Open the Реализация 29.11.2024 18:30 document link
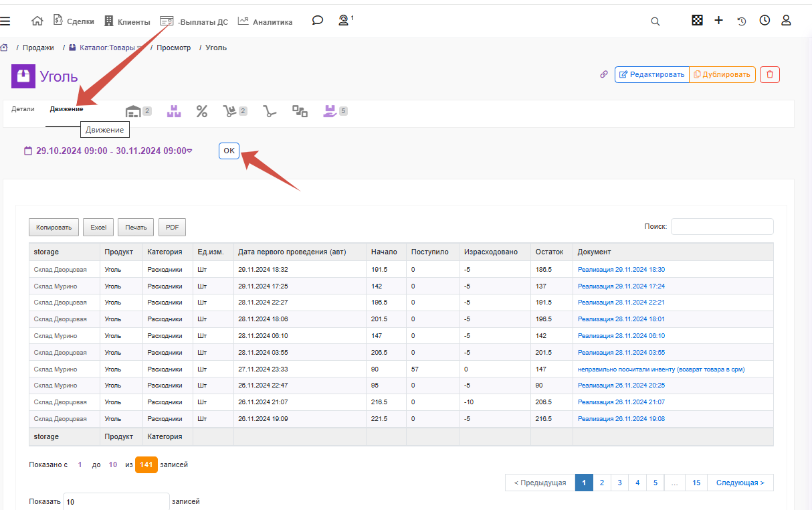The image size is (812, 510). (621, 270)
